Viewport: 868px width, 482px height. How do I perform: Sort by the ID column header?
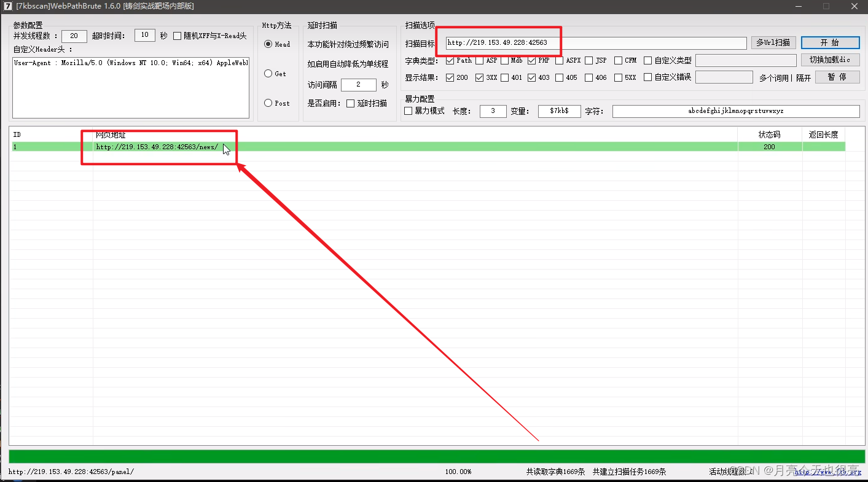click(x=52, y=134)
